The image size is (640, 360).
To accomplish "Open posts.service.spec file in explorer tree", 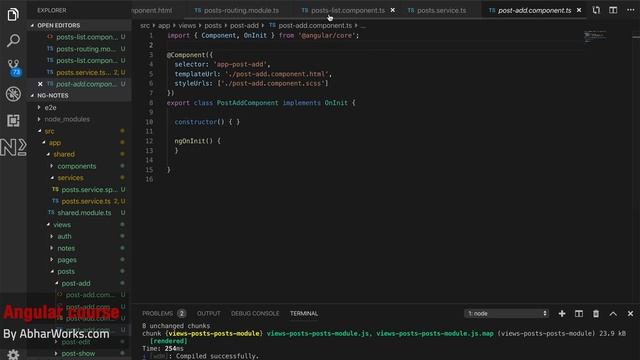I will [89, 189].
